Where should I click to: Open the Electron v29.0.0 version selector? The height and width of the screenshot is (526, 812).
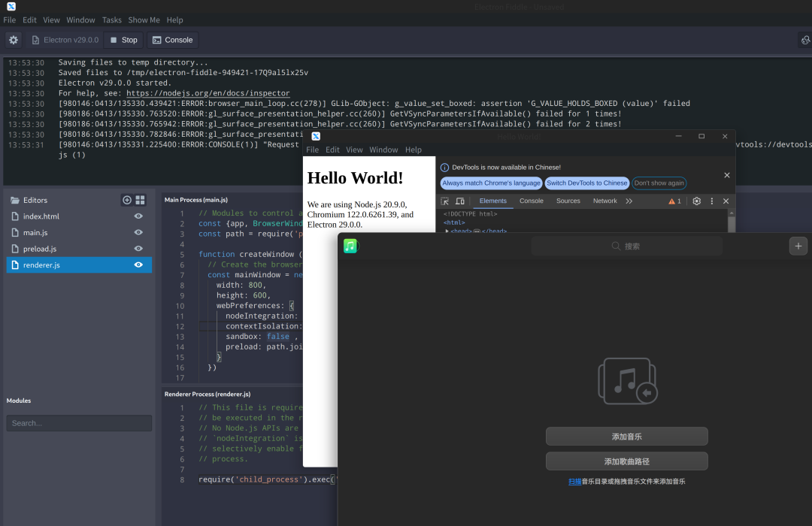click(65, 40)
